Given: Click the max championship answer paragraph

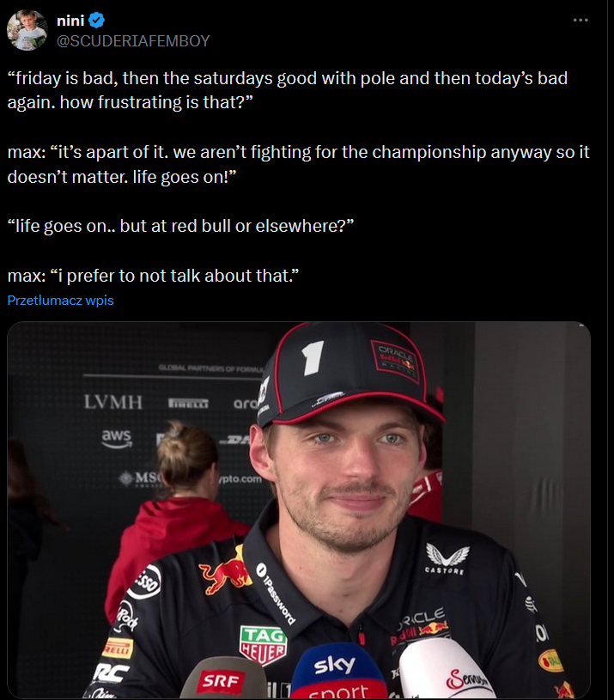Looking at the screenshot, I should (298, 164).
